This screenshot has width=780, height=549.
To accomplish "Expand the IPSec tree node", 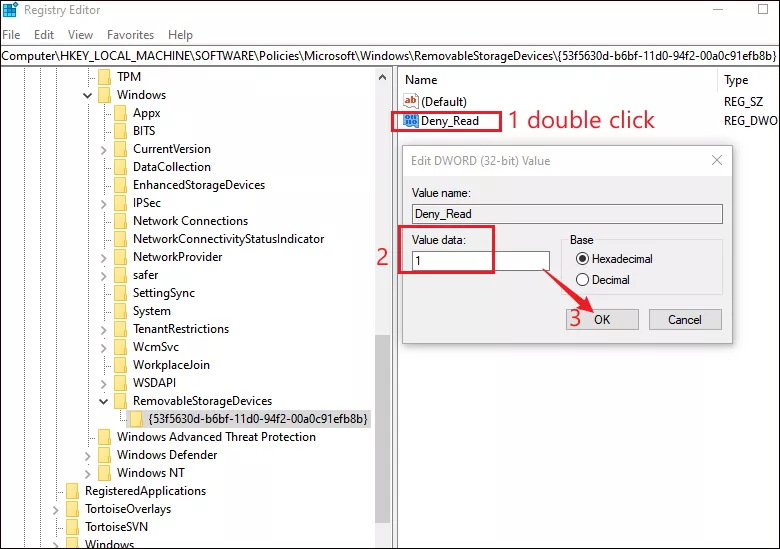I will point(103,203).
